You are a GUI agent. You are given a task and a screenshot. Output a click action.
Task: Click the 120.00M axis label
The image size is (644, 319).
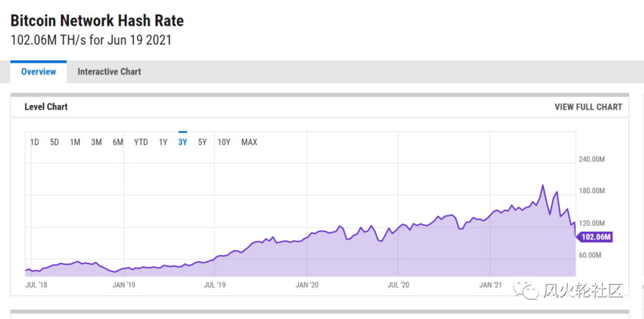592,224
